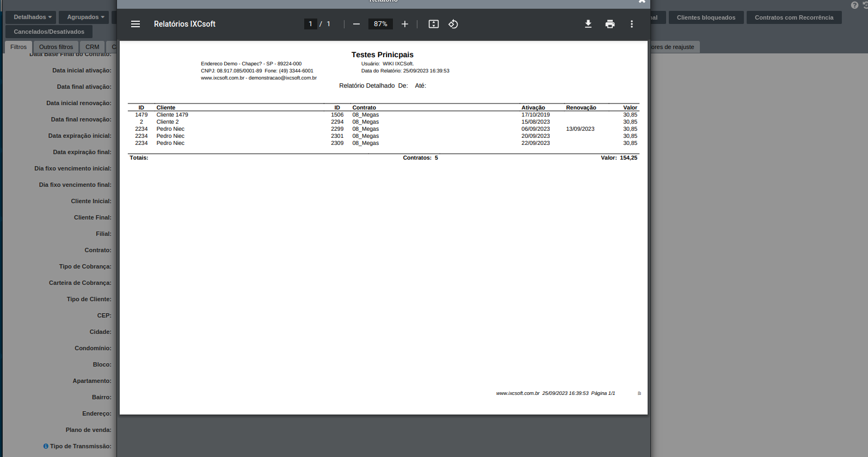
Task: Click the Cancelados/Desativados button
Action: click(x=49, y=32)
